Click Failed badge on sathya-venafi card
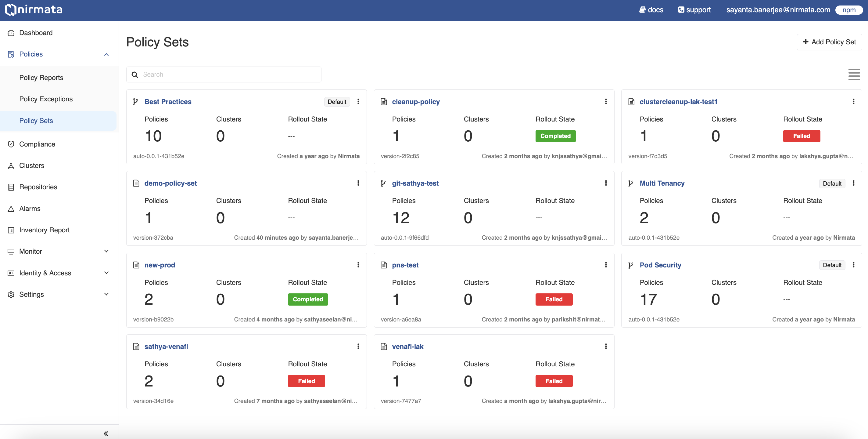 pyautogui.click(x=306, y=381)
